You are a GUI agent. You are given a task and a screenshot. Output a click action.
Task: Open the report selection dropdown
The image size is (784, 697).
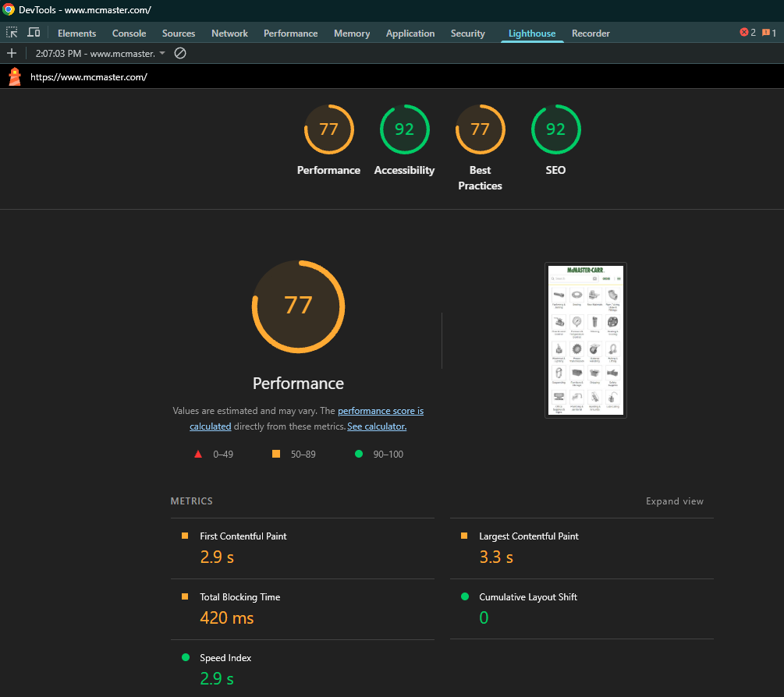(100, 54)
